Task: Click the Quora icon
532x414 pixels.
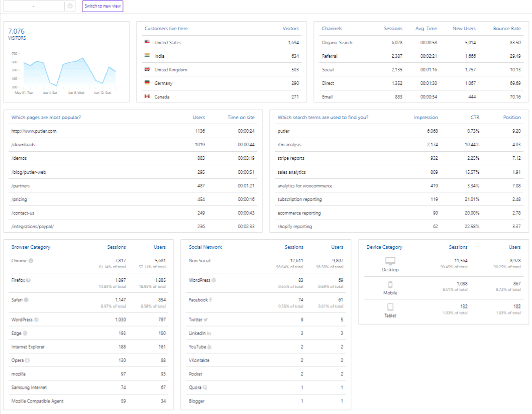Action: 205,387
